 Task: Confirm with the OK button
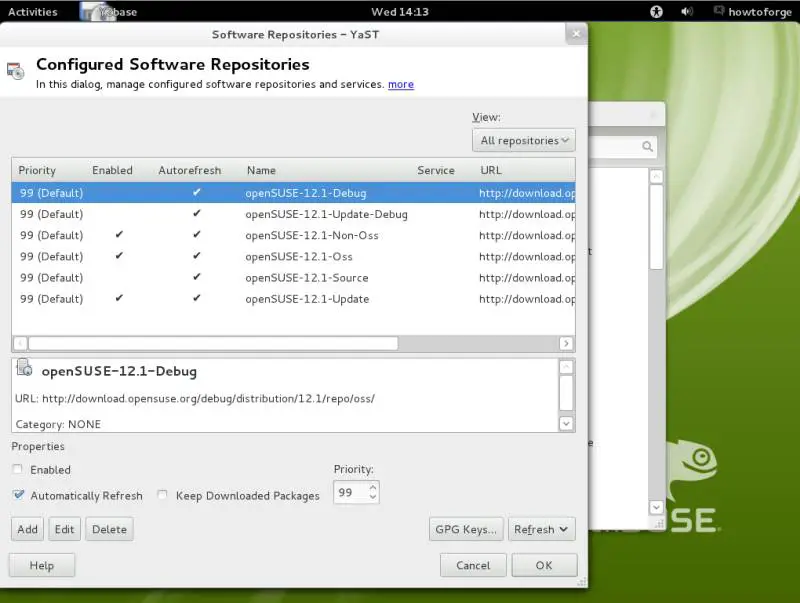point(544,565)
